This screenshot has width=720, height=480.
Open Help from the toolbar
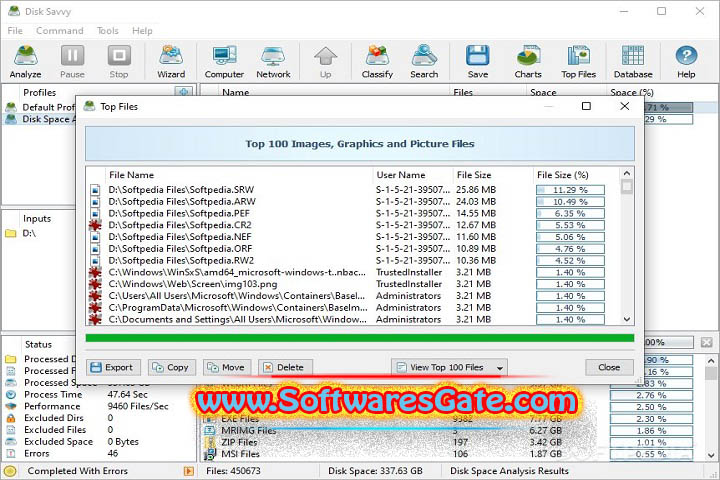pos(686,62)
